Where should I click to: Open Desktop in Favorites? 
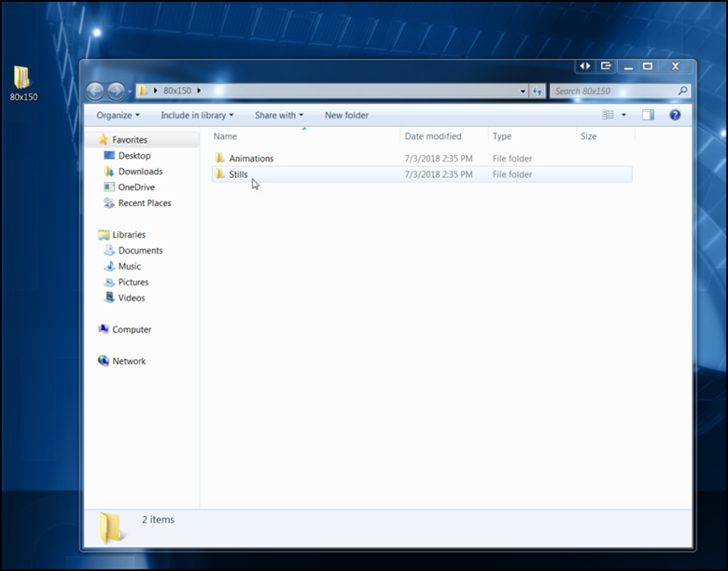click(x=134, y=156)
